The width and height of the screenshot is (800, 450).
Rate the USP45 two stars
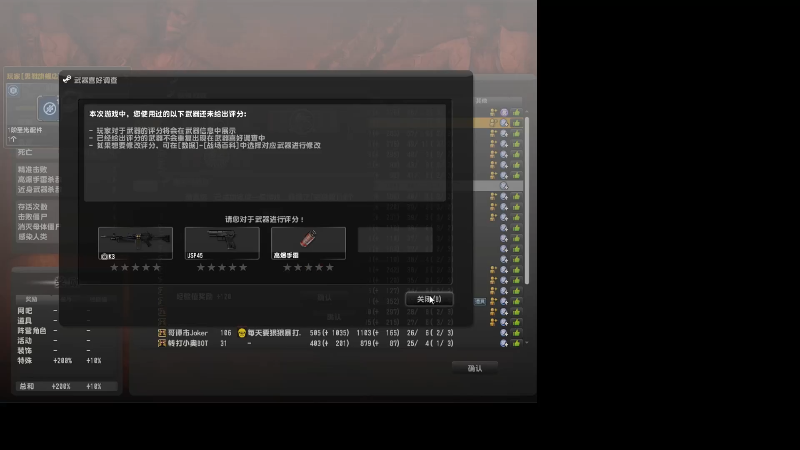coord(211,267)
